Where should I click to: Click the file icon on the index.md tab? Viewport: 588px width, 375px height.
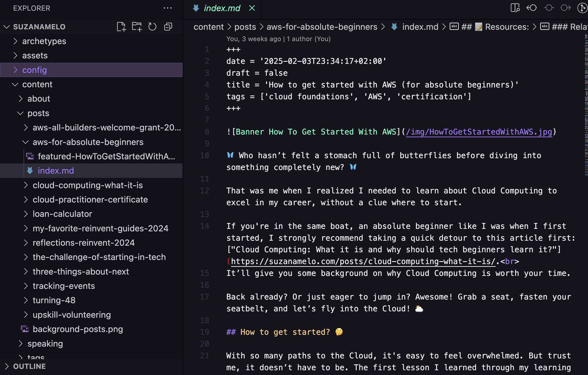tap(196, 8)
